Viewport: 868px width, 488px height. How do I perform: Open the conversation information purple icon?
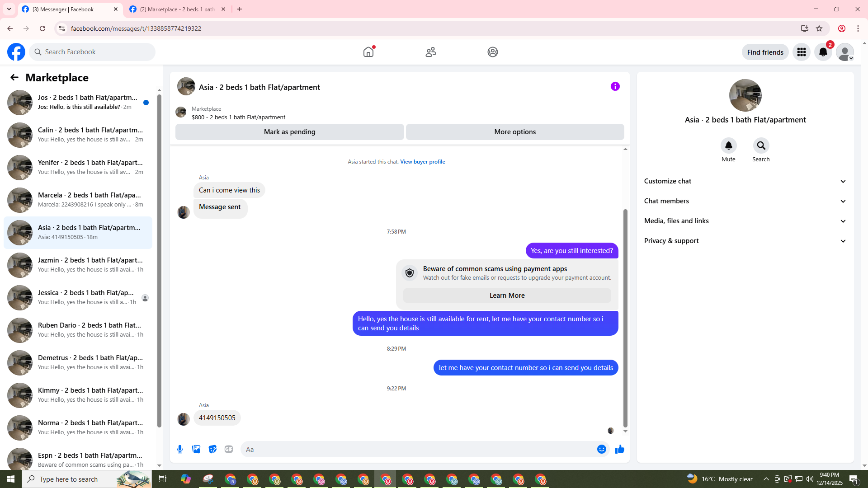(x=615, y=86)
